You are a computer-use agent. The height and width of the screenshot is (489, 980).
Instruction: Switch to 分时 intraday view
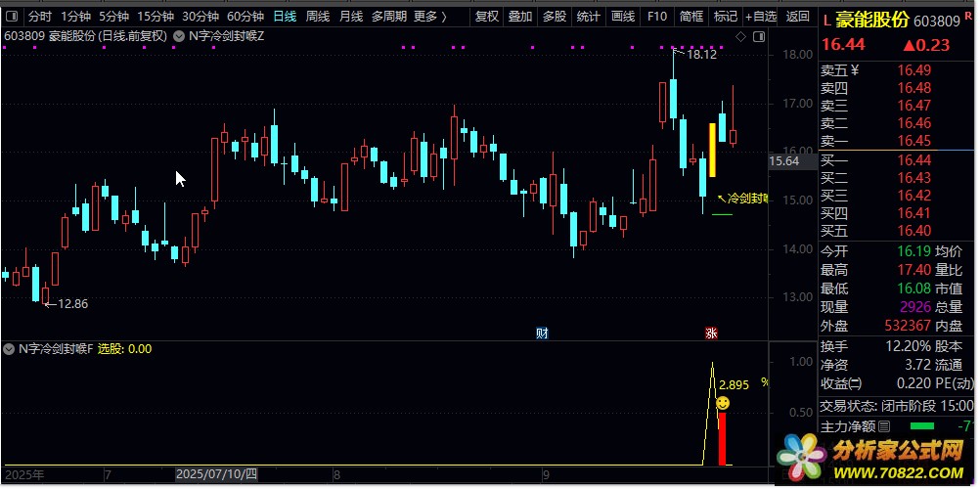(x=40, y=17)
